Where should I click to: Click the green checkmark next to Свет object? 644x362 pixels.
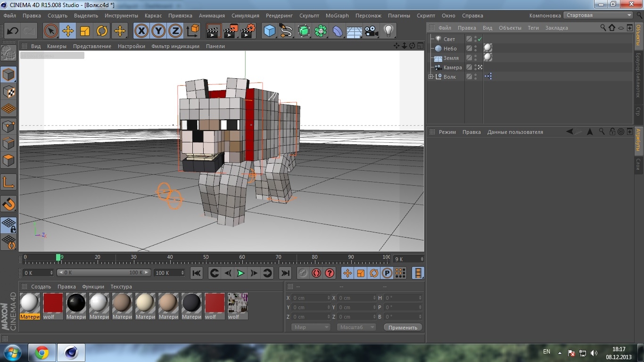pos(480,39)
